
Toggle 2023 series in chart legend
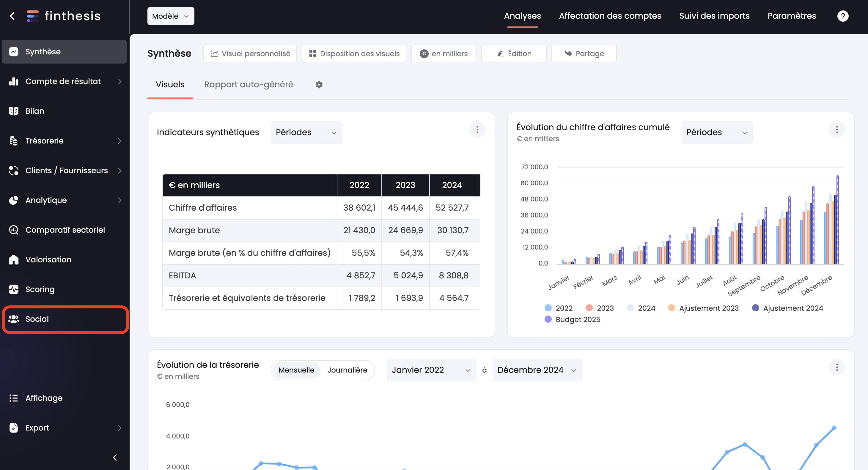click(x=600, y=308)
